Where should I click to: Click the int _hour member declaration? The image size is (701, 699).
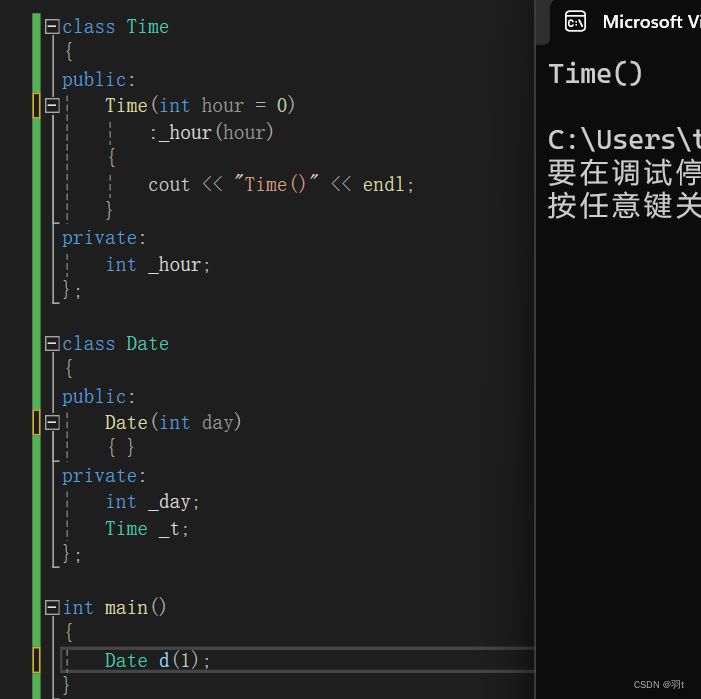pyautogui.click(x=158, y=265)
